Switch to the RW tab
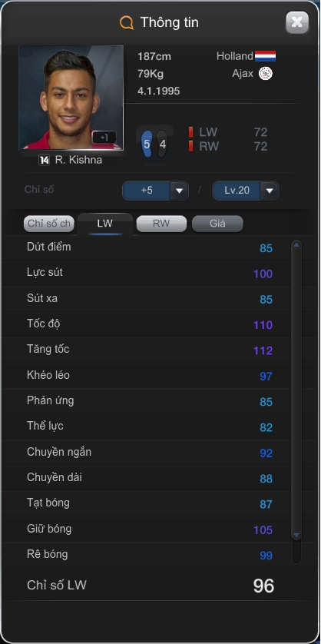Screen dimensions: 321x644 (x=161, y=224)
